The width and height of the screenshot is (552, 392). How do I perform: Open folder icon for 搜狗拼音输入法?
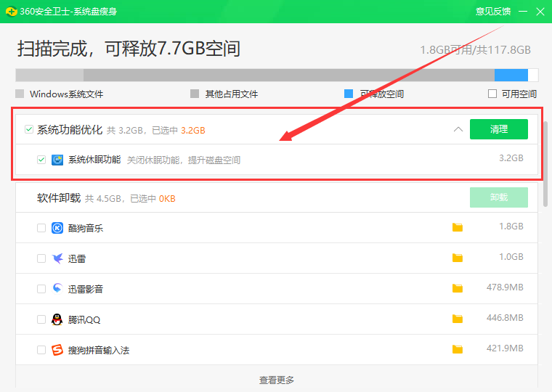[458, 349]
